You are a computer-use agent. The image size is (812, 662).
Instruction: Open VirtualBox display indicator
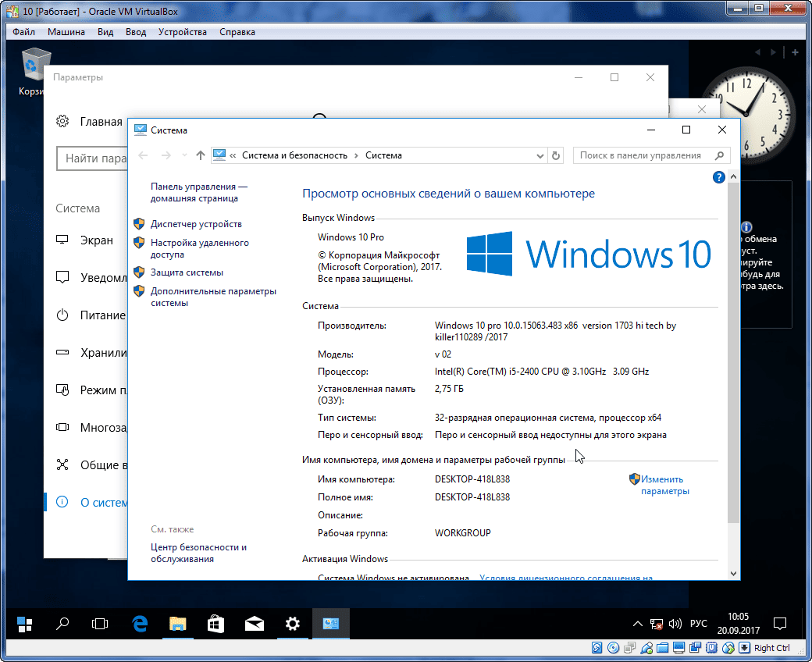(679, 647)
